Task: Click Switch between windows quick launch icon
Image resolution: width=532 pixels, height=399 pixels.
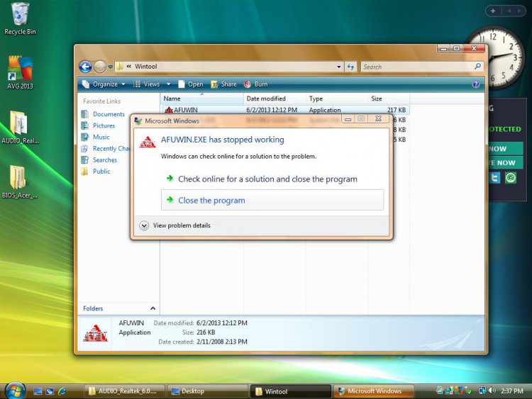Action: pos(50,391)
